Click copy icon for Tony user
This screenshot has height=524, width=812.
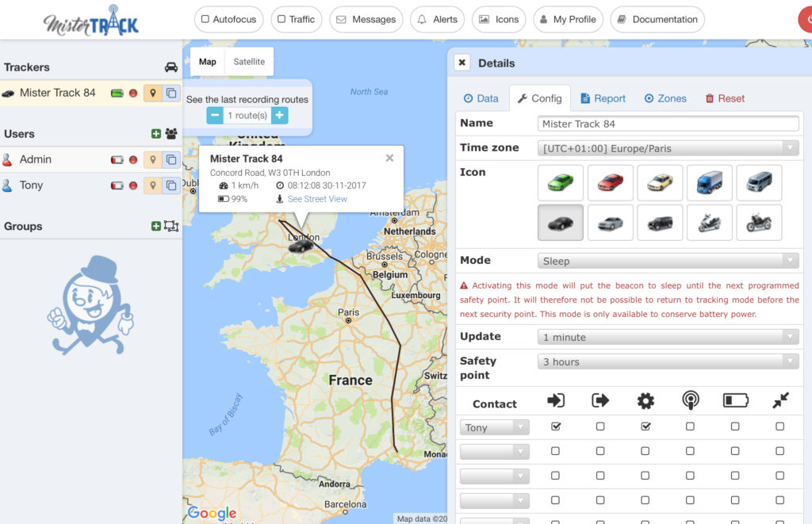coord(171,186)
